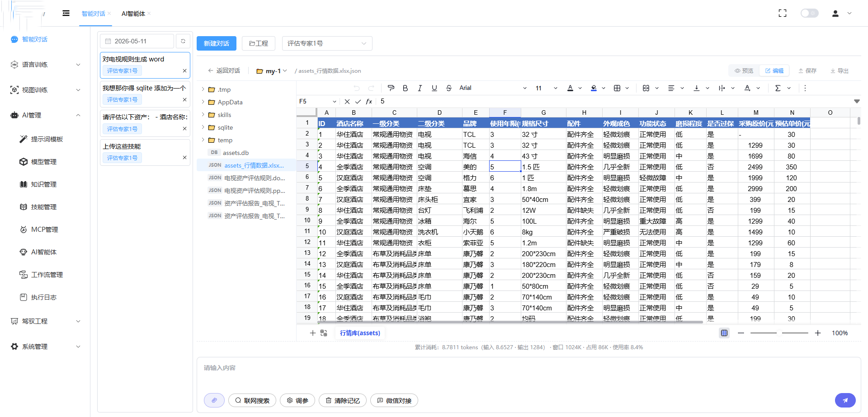Toggle bold formatting
Image resolution: width=868 pixels, height=417 pixels.
pos(406,88)
